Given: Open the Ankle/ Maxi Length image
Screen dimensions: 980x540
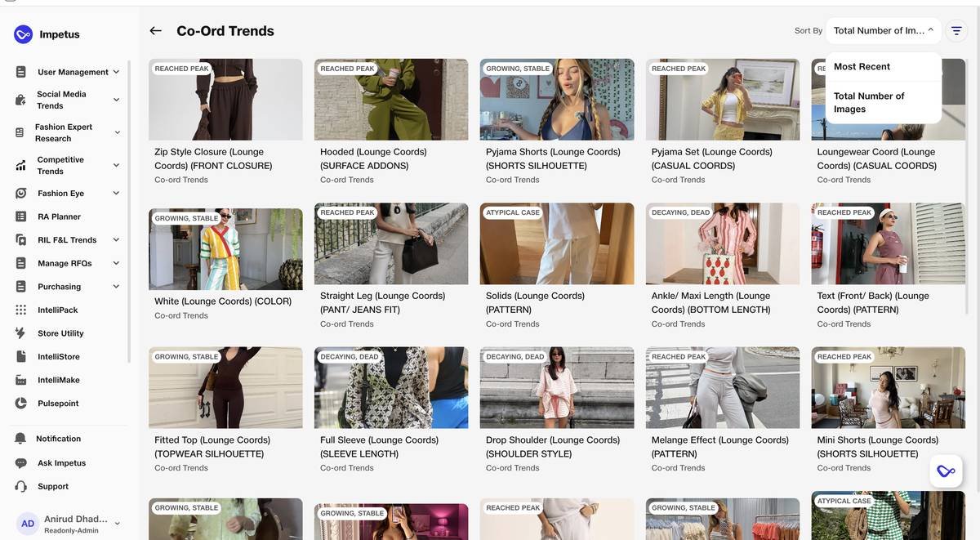Looking at the screenshot, I should coord(723,243).
